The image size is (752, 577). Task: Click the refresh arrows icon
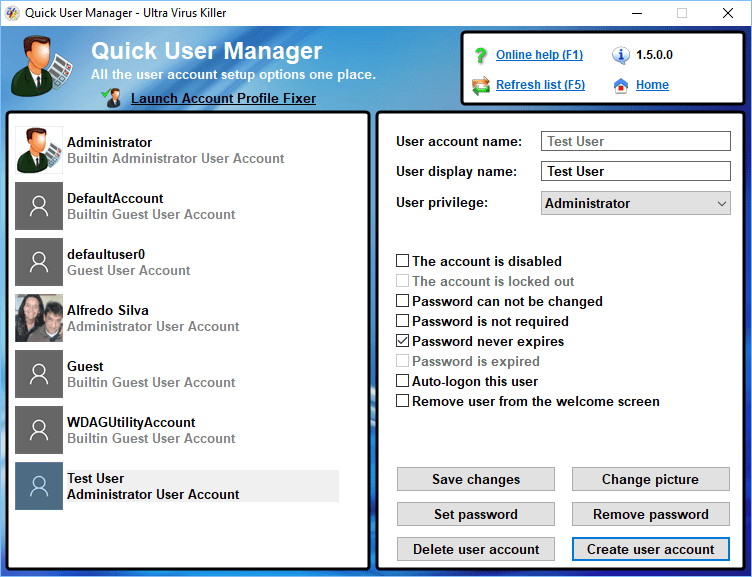pos(481,85)
